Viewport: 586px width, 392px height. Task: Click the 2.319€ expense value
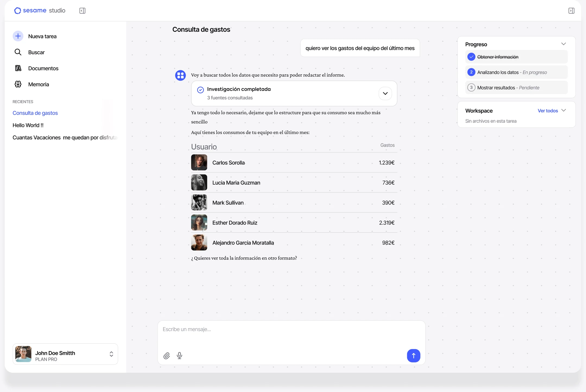[x=387, y=223]
